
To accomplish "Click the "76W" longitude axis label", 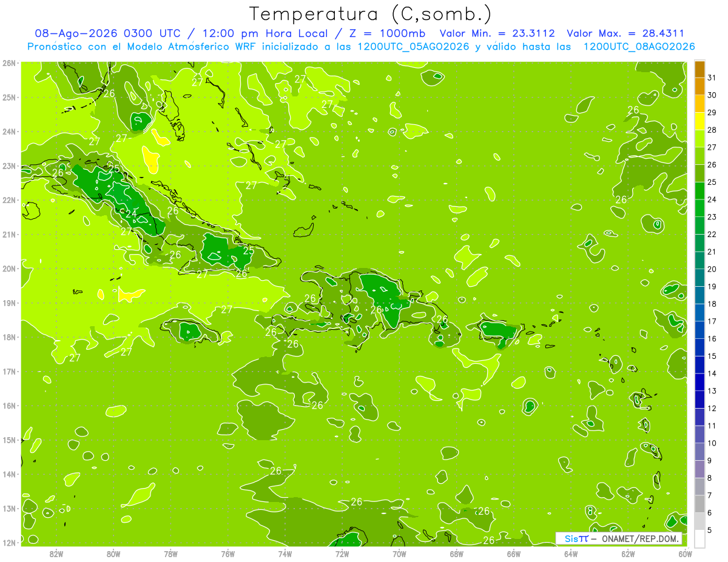I will 227,554.
